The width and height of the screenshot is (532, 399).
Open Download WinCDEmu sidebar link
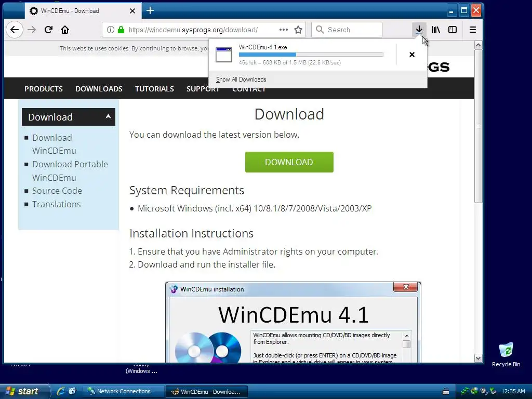point(54,144)
